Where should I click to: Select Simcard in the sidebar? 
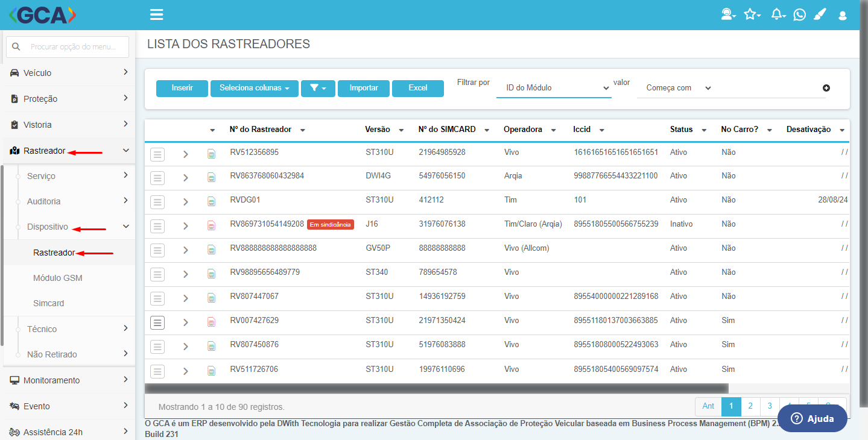(x=49, y=303)
